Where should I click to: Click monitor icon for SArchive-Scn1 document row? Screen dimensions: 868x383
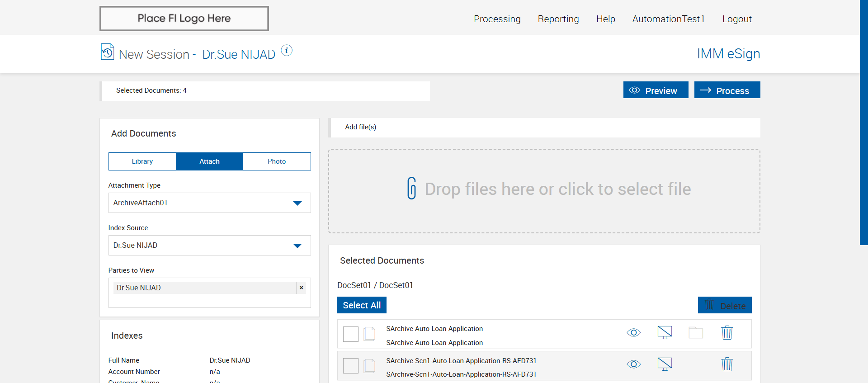pyautogui.click(x=665, y=364)
